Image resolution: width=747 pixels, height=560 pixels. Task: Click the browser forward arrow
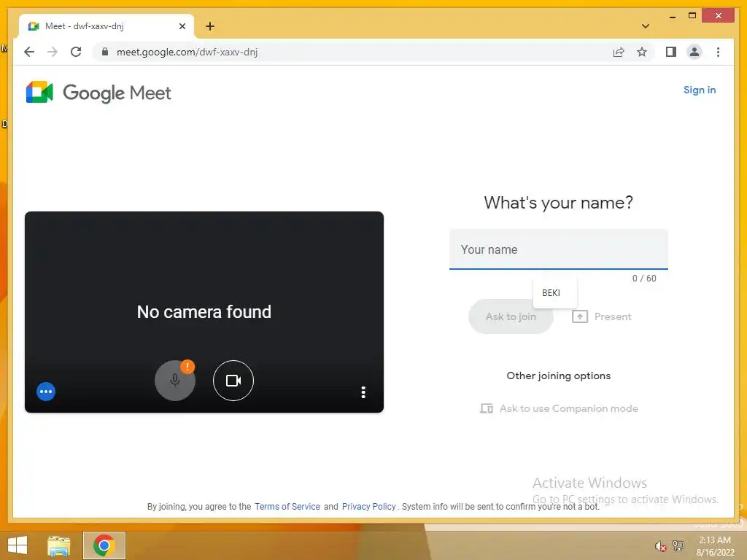[53, 52]
